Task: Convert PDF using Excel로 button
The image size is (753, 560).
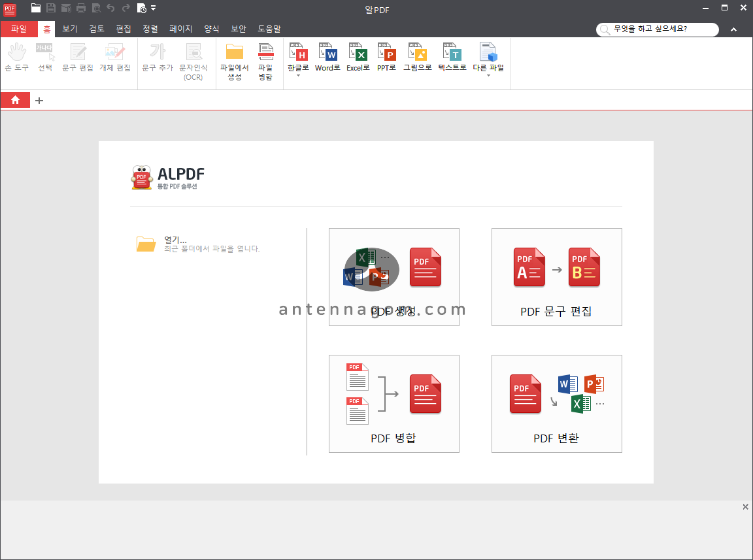Action: 358,57
